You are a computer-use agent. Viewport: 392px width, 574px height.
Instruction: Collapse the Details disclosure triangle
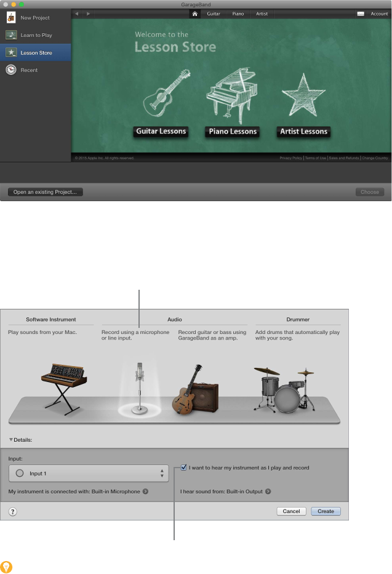(11, 440)
